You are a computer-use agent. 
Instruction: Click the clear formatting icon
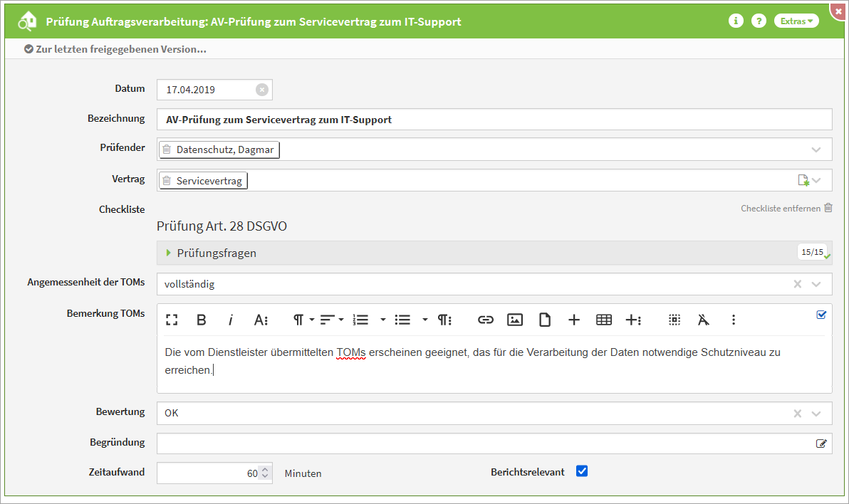tap(704, 320)
